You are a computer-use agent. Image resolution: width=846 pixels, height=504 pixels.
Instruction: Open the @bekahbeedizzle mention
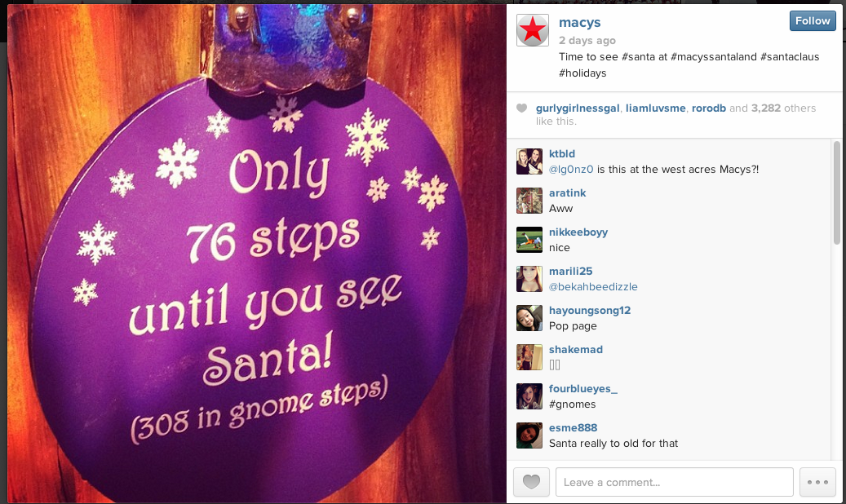pyautogui.click(x=593, y=286)
